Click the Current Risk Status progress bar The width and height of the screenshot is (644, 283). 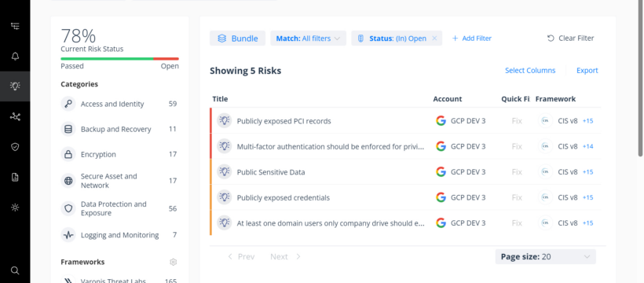(119, 59)
